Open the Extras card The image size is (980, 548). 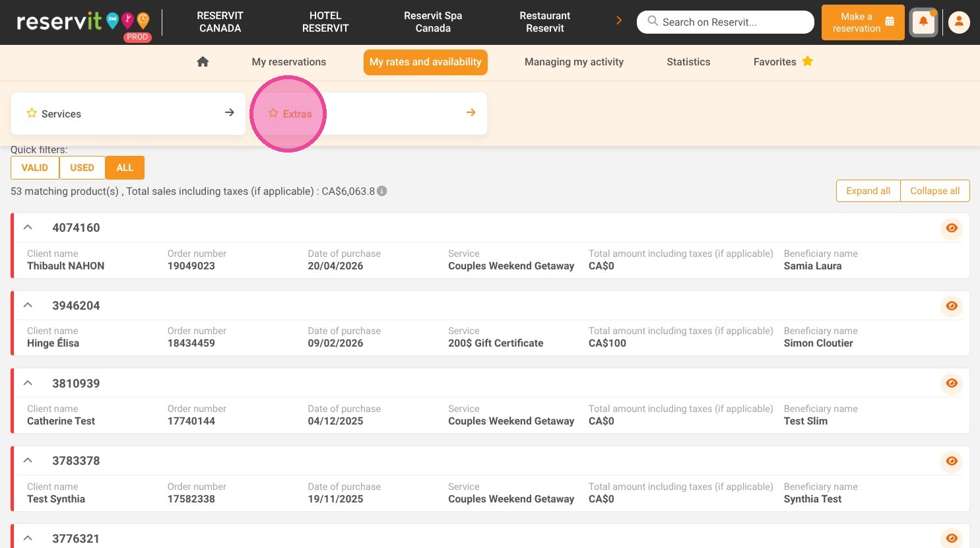click(x=370, y=114)
